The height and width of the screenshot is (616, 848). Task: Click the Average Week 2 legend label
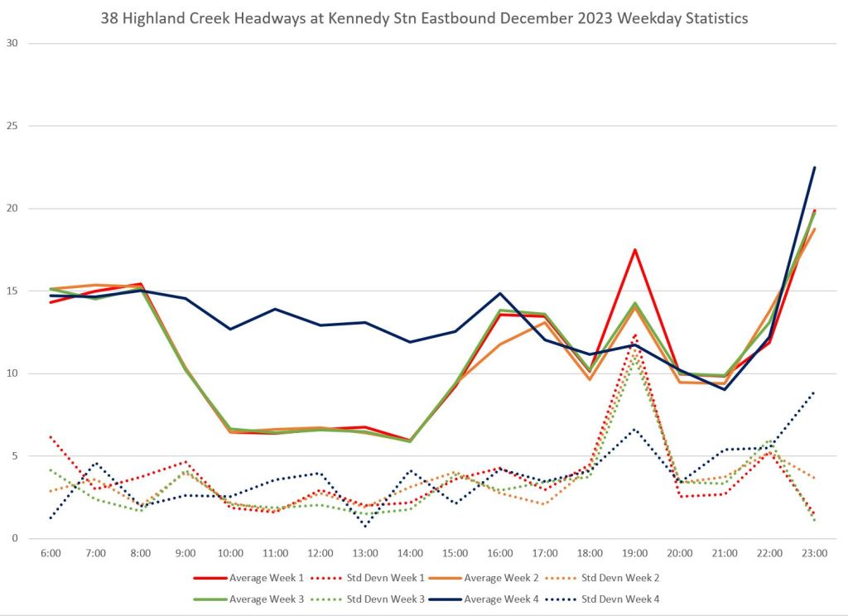click(x=501, y=577)
